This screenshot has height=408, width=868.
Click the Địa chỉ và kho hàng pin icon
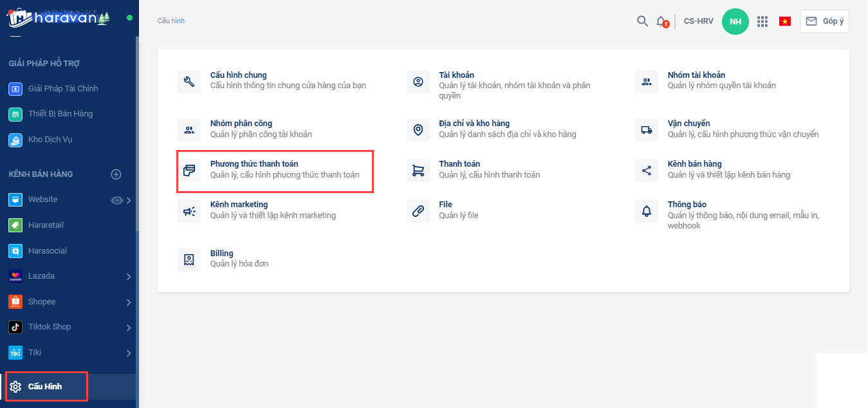point(418,129)
